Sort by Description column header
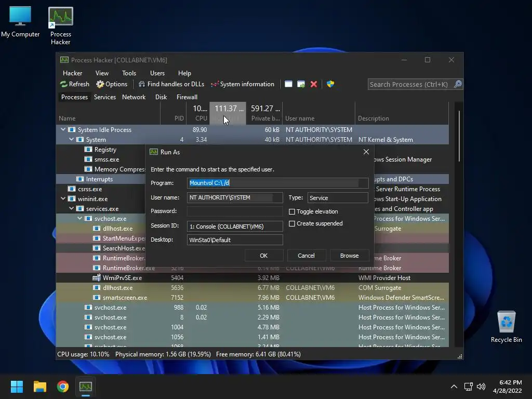 coord(402,113)
